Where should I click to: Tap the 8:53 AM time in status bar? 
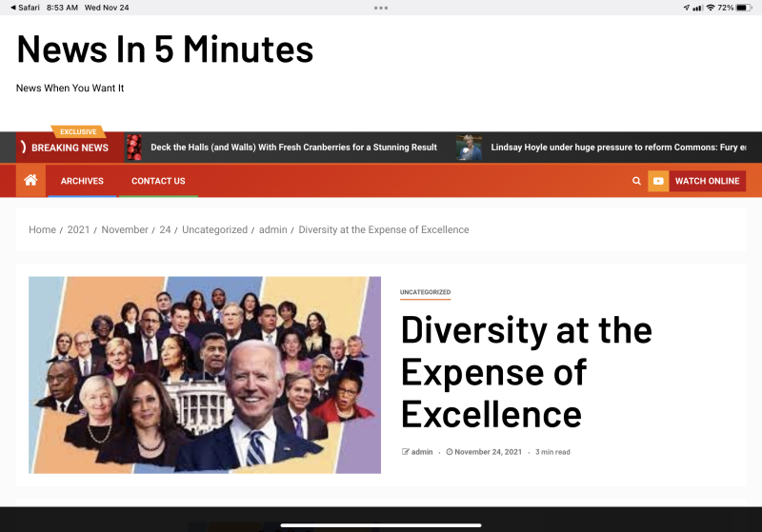(x=62, y=8)
